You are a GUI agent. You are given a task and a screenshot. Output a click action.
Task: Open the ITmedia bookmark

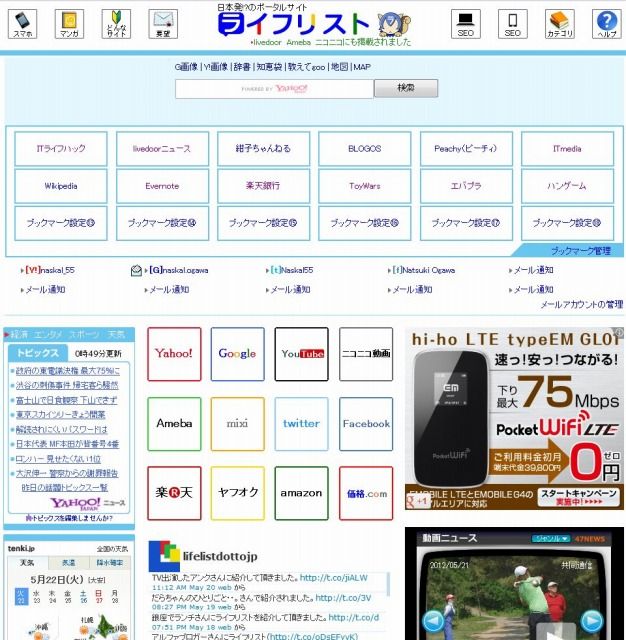coord(568,149)
